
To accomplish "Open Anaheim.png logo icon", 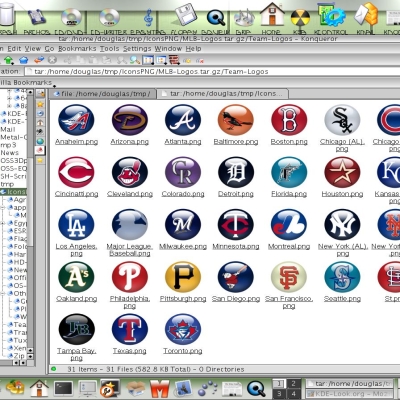I will point(76,120).
